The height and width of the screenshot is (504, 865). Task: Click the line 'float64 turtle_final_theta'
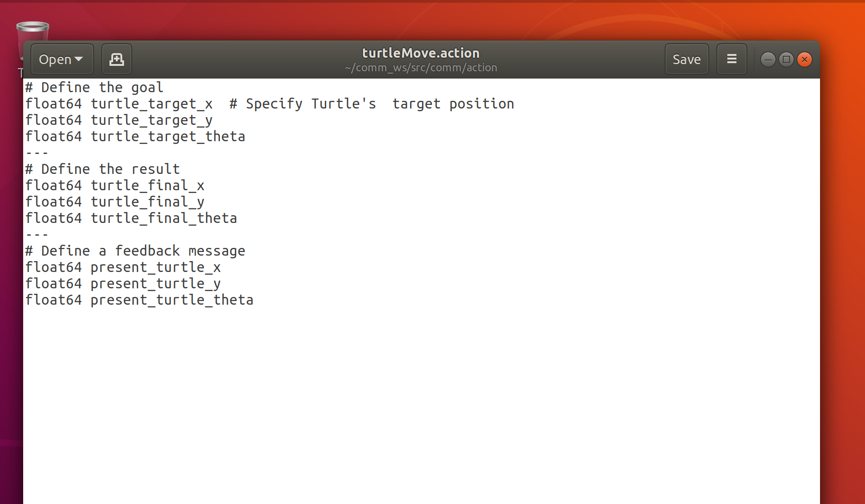click(131, 218)
